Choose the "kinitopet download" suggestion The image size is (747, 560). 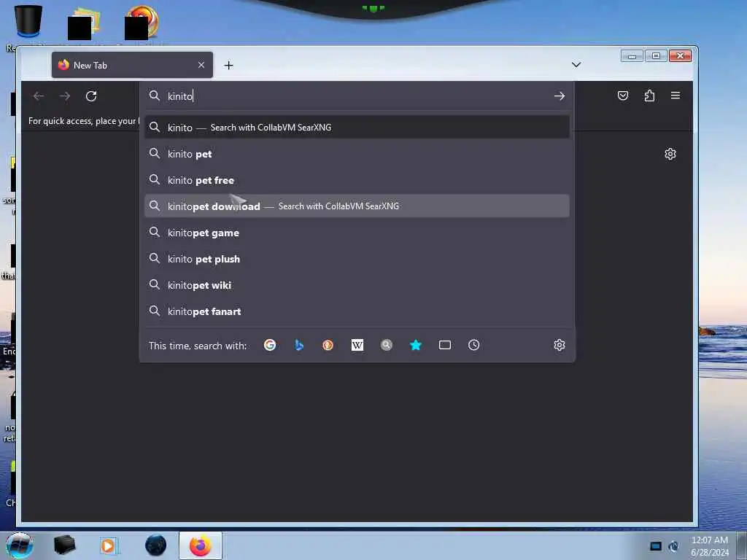click(x=357, y=206)
